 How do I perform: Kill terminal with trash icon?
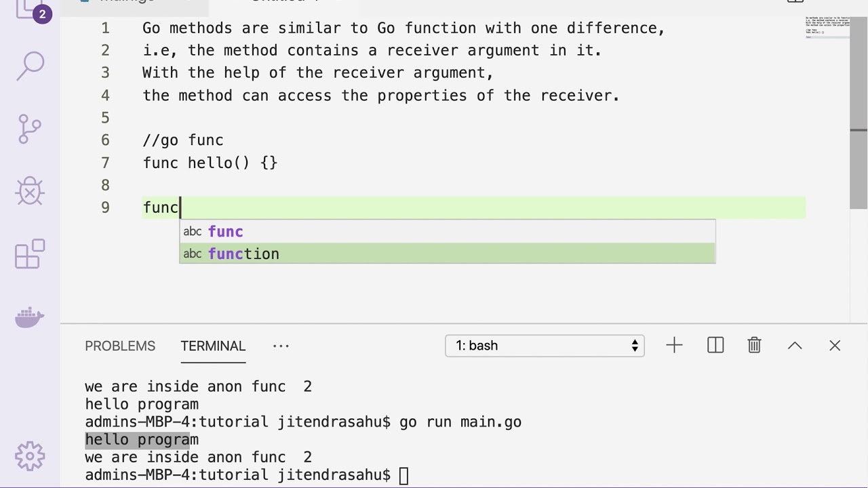point(754,346)
